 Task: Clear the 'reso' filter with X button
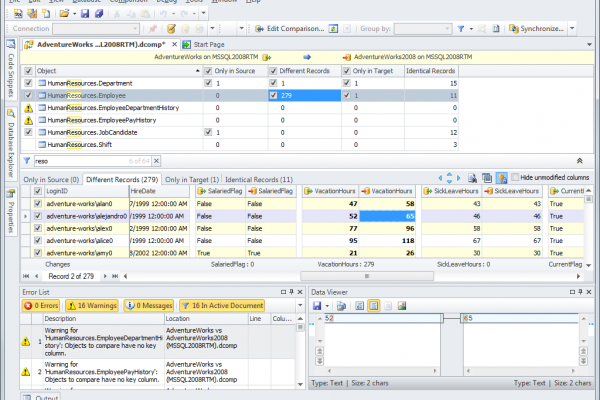click(x=156, y=161)
